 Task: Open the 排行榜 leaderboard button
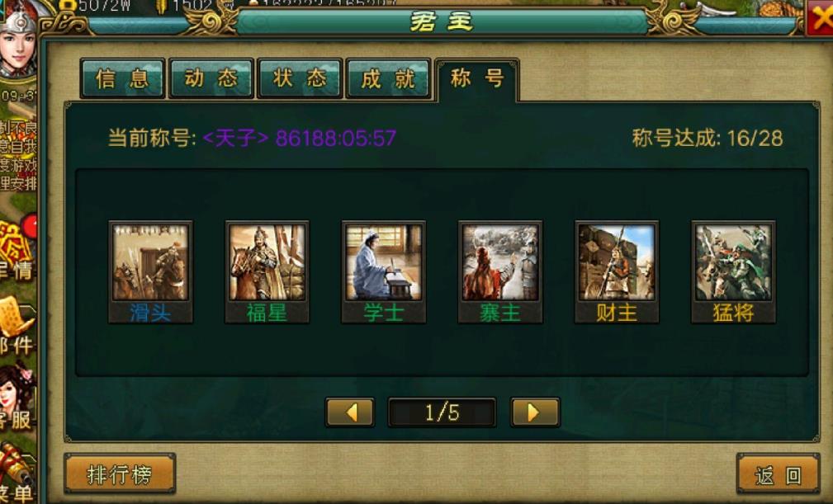point(120,473)
